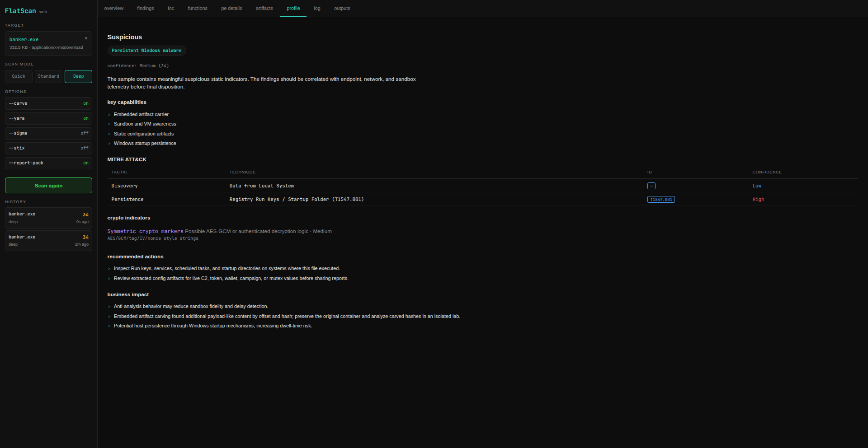This screenshot has height=448, width=868.
Task: Click the Suspicious verdict heading
Action: [125, 37]
